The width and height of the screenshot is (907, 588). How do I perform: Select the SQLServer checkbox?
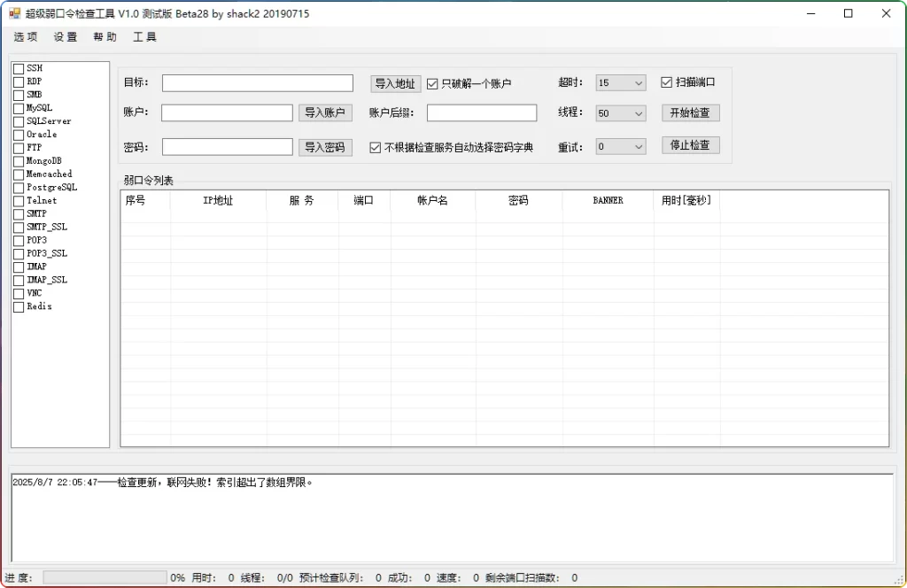(x=19, y=122)
